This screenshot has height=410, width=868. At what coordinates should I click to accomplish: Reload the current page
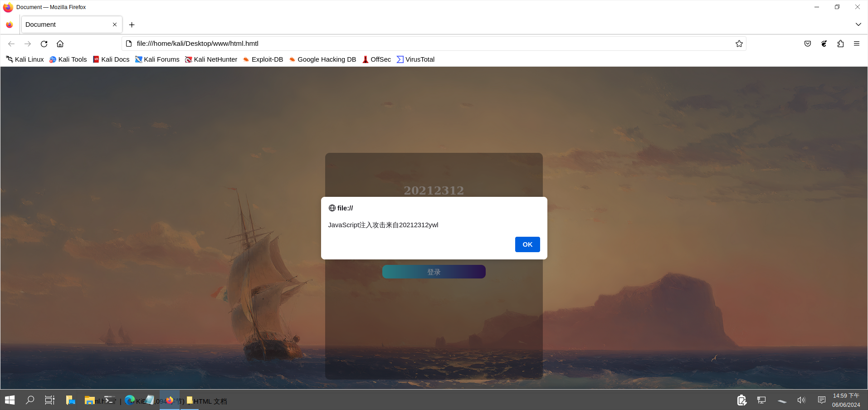pos(44,44)
